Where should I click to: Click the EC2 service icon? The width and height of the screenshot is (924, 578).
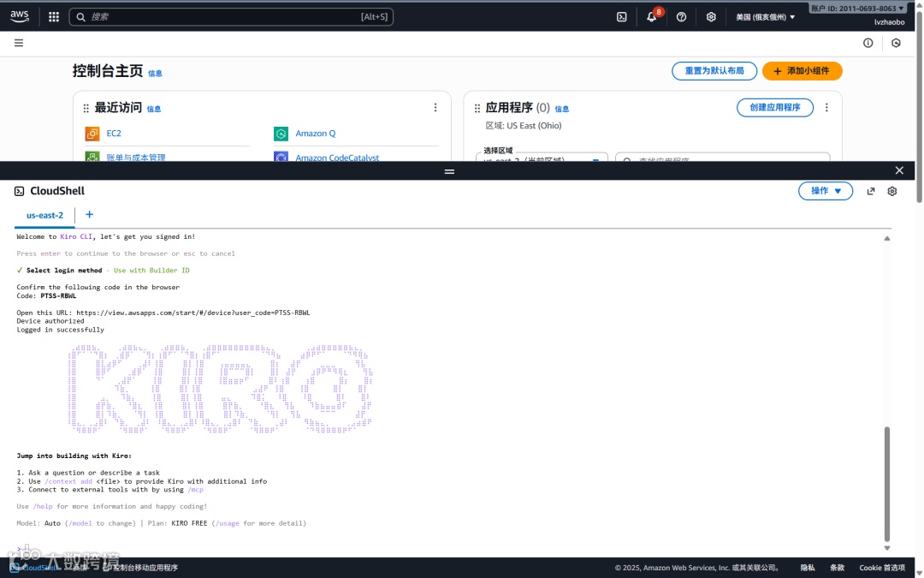(92, 134)
